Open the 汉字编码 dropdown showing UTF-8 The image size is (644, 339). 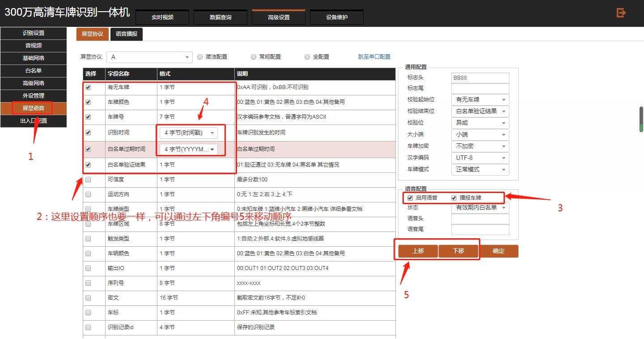(x=480, y=158)
